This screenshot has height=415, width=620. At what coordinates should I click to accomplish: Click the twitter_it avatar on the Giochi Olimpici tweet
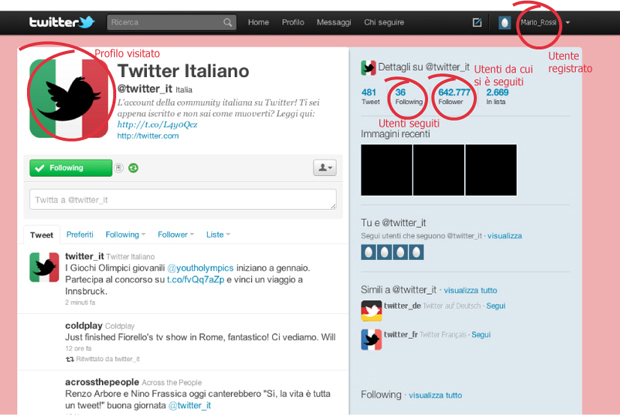point(44,267)
